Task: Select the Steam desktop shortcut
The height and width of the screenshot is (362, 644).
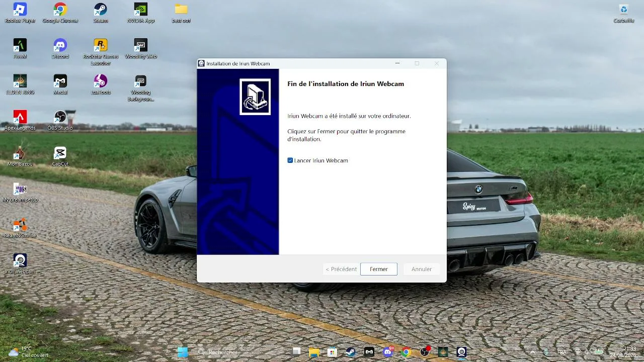Action: click(101, 13)
